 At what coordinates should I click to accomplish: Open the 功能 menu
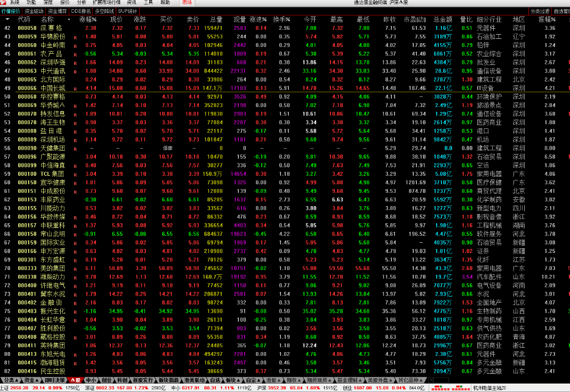[31, 2]
